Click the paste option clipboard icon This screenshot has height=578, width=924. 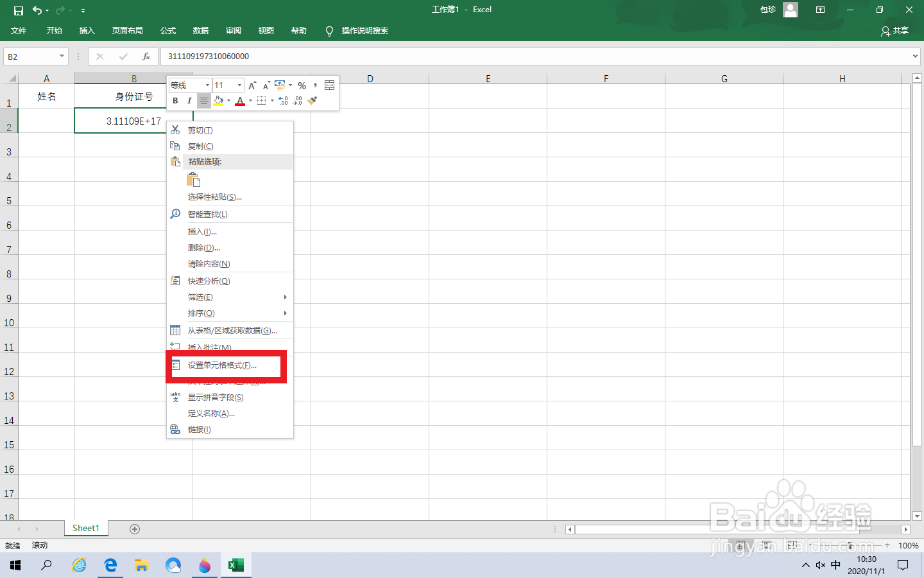click(x=193, y=179)
